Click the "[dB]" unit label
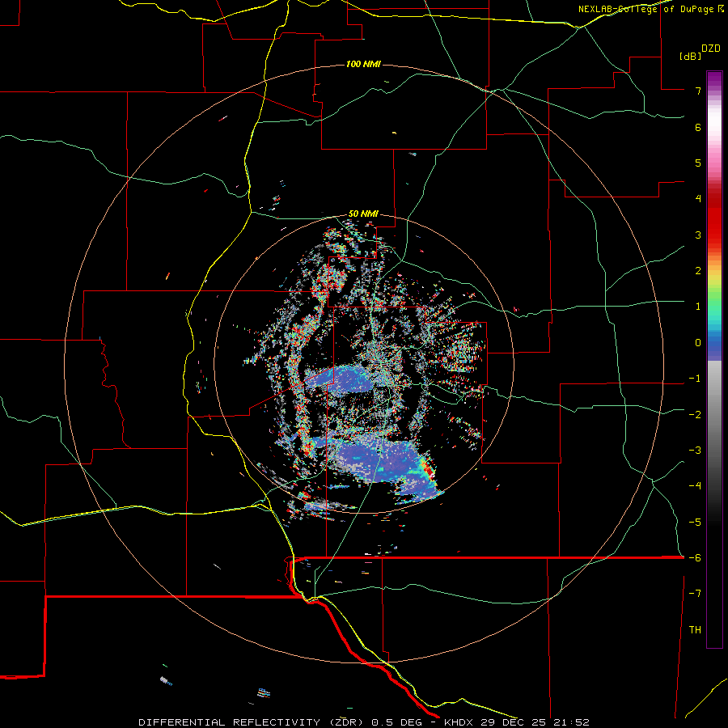The image size is (728, 728). [x=691, y=57]
